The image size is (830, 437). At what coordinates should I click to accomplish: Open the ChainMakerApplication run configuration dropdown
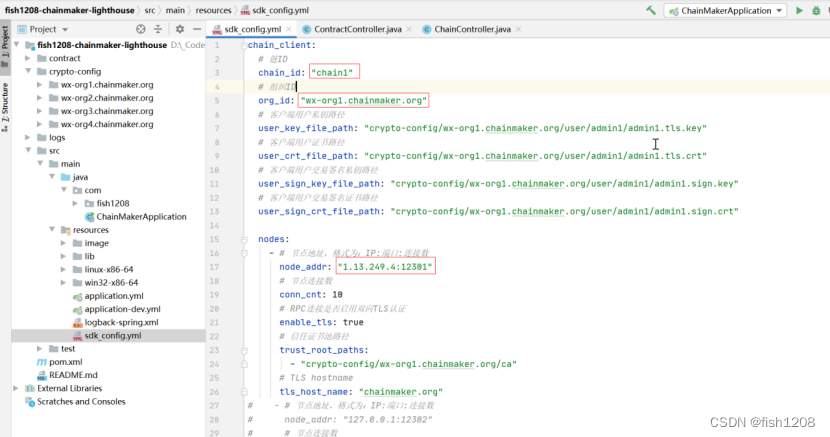click(725, 11)
